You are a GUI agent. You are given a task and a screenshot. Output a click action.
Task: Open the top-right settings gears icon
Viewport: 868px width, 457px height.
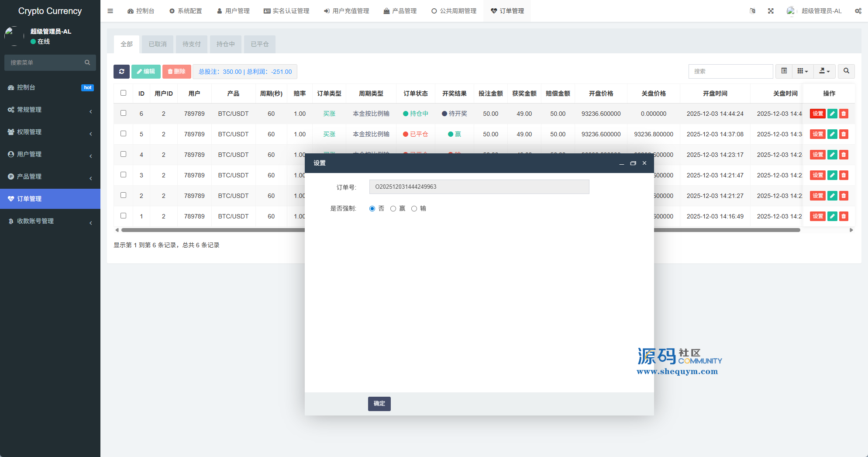click(858, 11)
